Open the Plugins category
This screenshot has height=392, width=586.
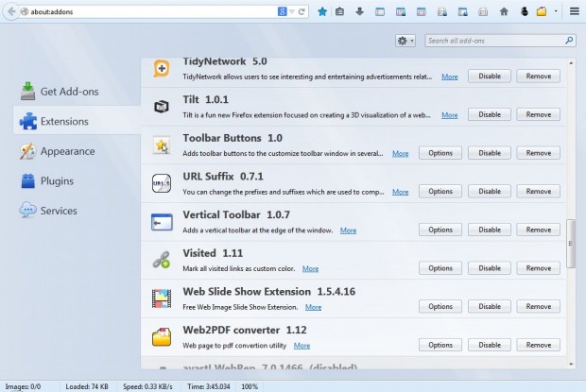click(x=47, y=181)
